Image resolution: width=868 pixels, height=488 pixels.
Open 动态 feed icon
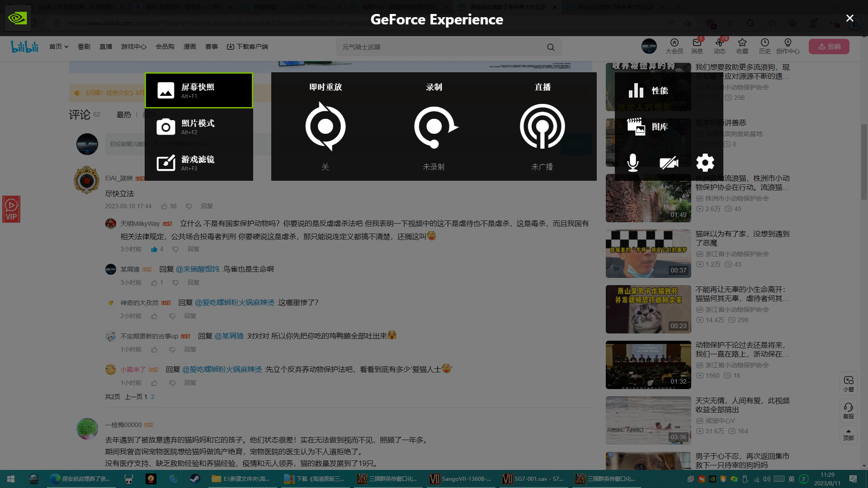tap(720, 46)
